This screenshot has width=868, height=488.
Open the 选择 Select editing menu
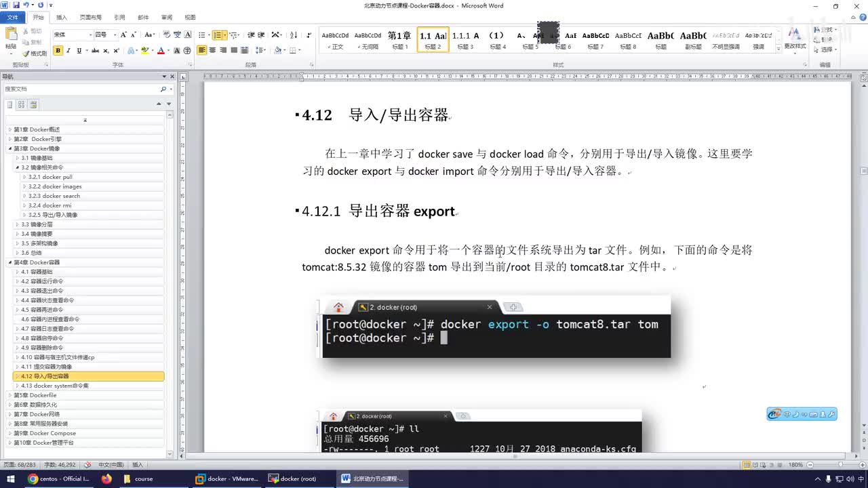coord(825,49)
